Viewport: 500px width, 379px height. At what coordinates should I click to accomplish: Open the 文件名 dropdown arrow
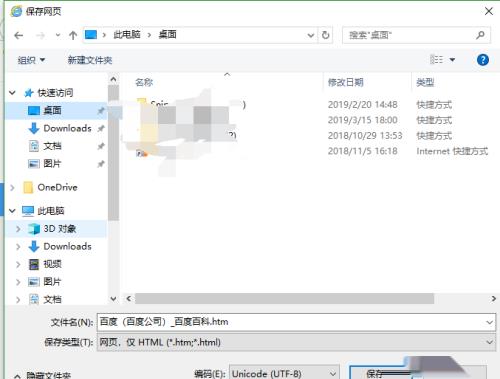pyautogui.click(x=489, y=322)
